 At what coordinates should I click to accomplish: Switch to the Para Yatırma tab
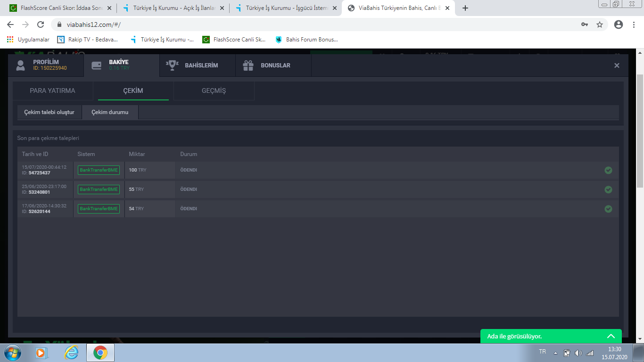coord(52,90)
